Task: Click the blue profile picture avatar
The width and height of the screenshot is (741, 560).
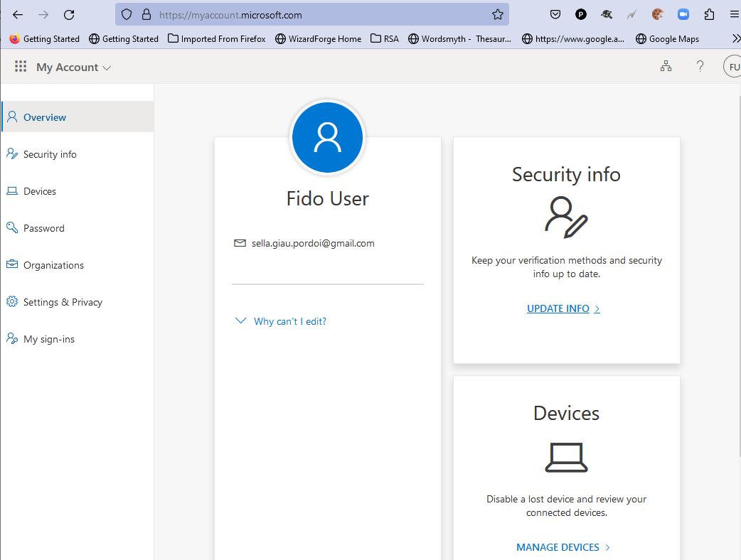Action: point(328,137)
